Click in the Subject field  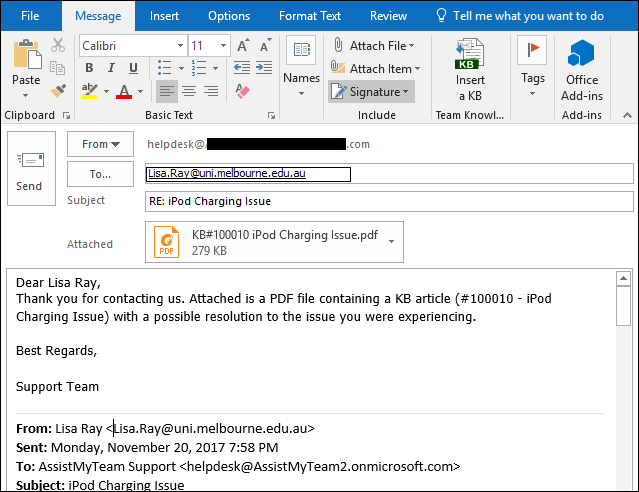pyautogui.click(x=388, y=201)
